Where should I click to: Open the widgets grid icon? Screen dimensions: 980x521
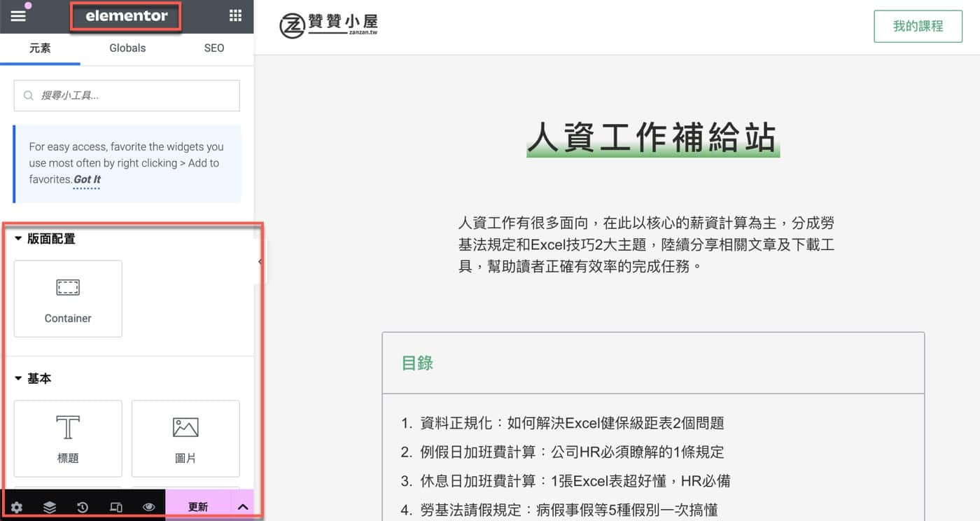tap(235, 15)
